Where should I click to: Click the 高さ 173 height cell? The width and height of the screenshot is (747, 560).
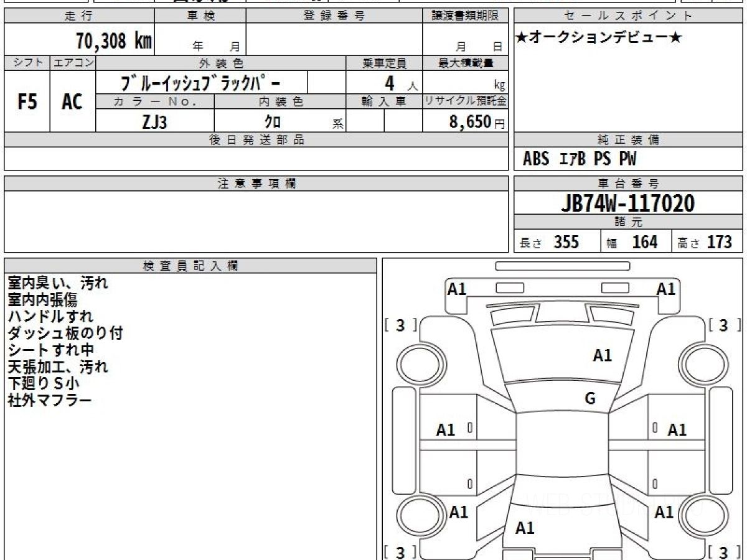(708, 241)
